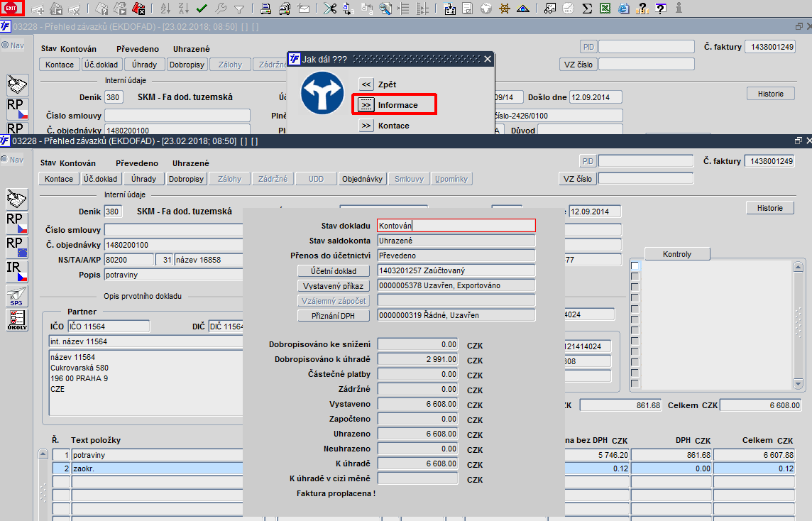Click the Sigma sum icon
Image resolution: width=812 pixels, height=521 pixels.
587,8
